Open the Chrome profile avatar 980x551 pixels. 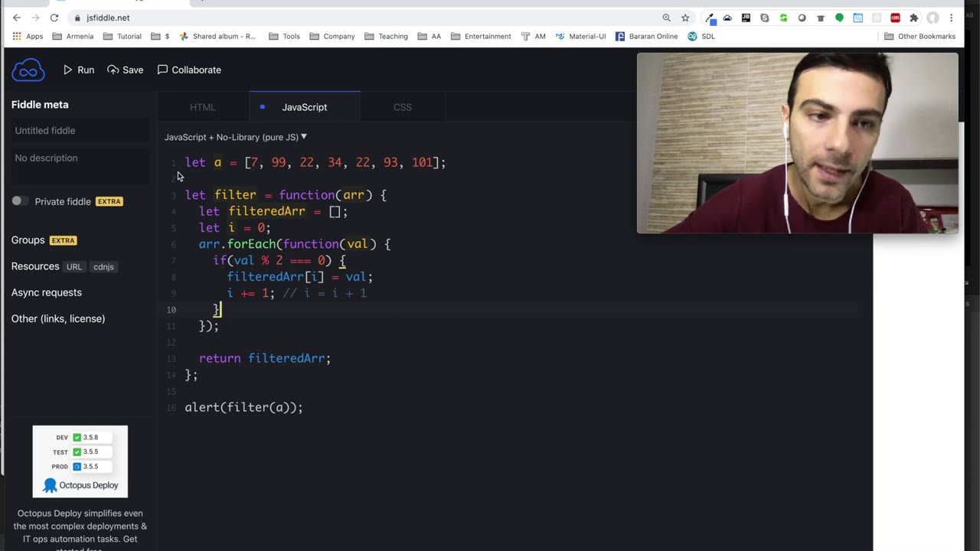click(933, 18)
